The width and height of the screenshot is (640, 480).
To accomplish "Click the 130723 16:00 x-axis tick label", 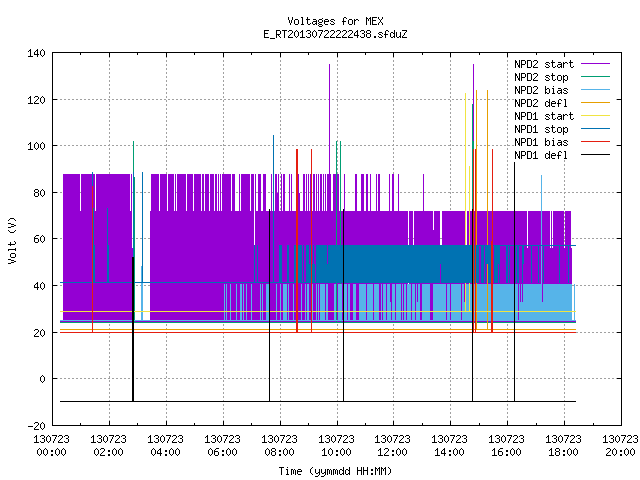I will click(507, 446).
